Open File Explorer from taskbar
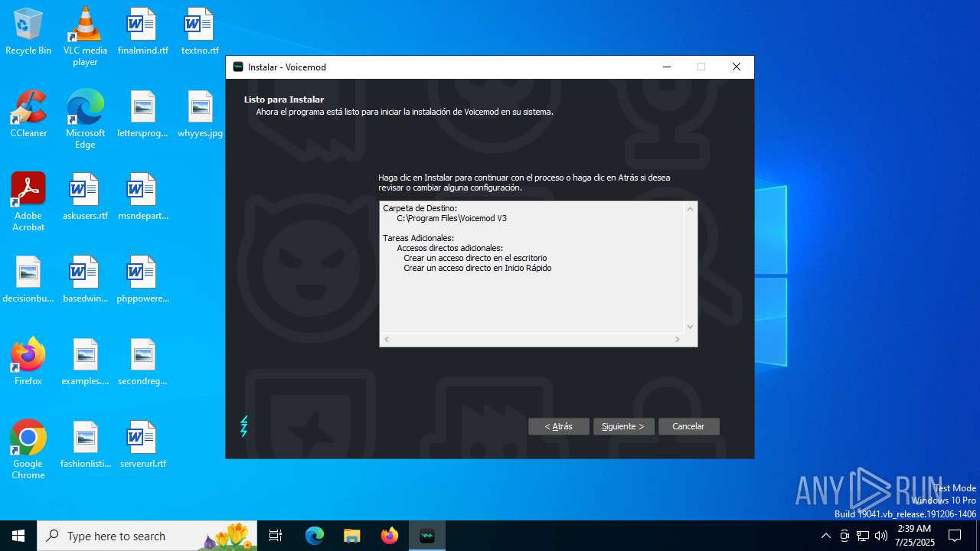Image resolution: width=980 pixels, height=551 pixels. click(x=352, y=536)
